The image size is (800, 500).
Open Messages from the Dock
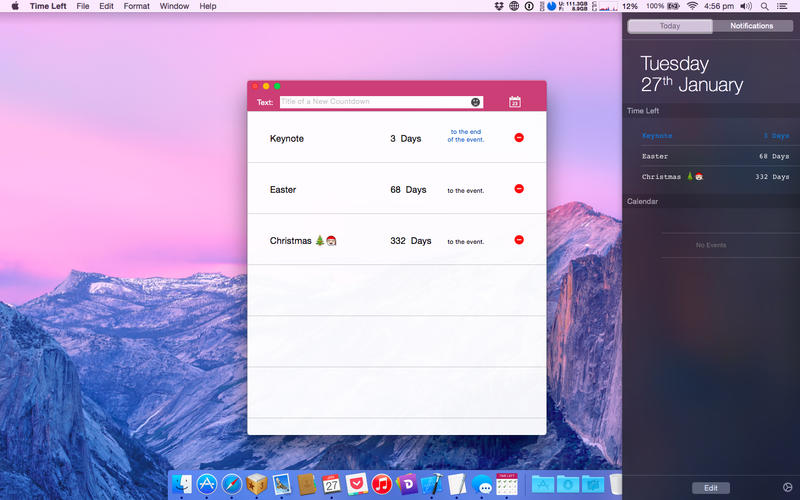tap(482, 484)
